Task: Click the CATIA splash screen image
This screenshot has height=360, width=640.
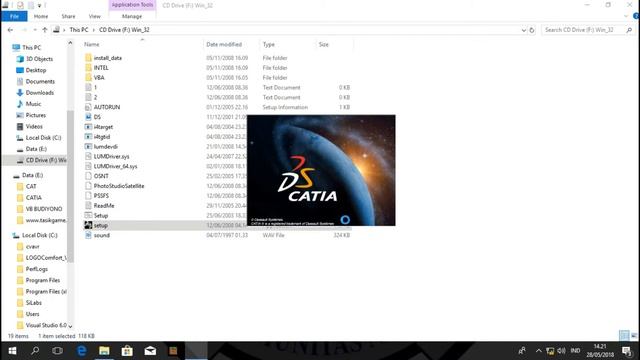Action: coord(321,170)
